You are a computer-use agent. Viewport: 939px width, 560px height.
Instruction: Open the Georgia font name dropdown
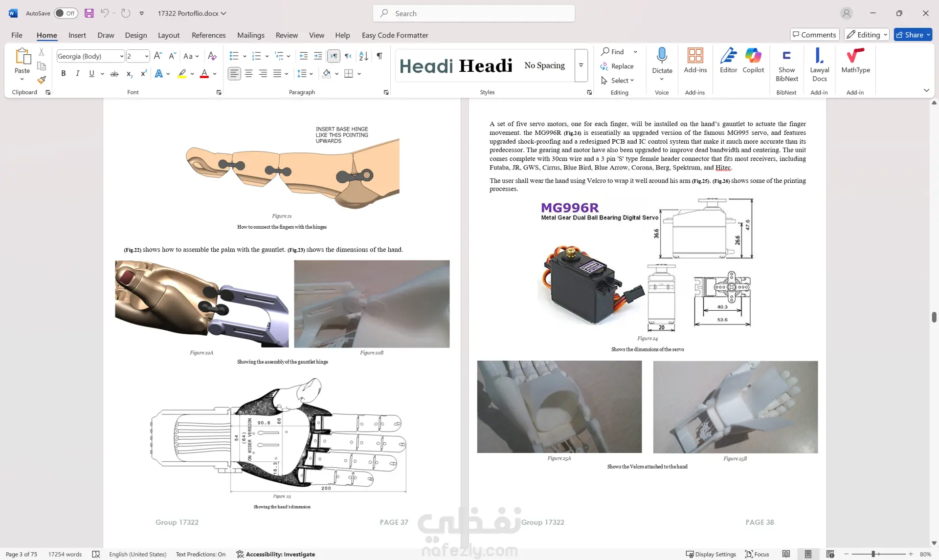click(x=121, y=56)
